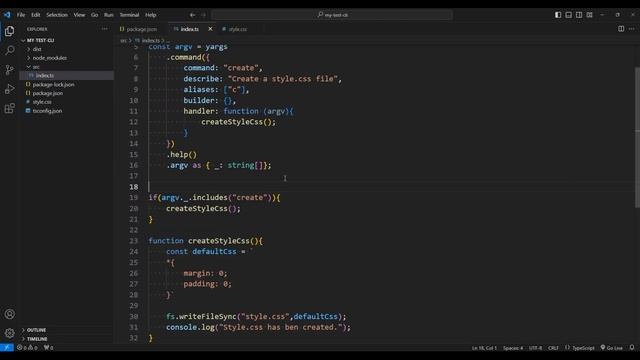
Task: Expand the OUTLINE section
Action: 36,330
